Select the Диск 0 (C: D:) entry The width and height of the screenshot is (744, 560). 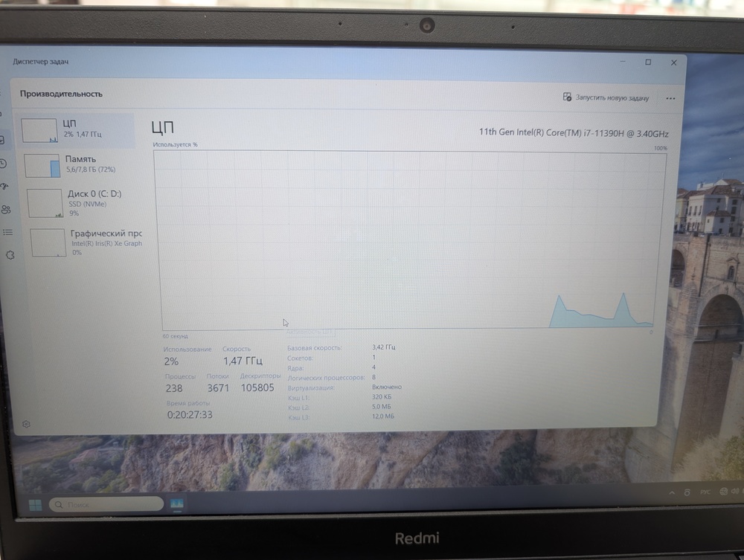(83, 203)
